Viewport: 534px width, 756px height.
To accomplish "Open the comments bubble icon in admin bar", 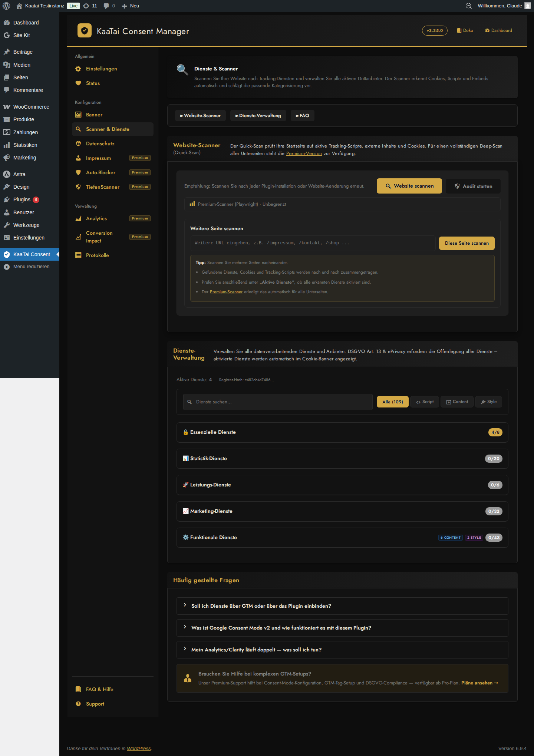I will pyautogui.click(x=106, y=6).
